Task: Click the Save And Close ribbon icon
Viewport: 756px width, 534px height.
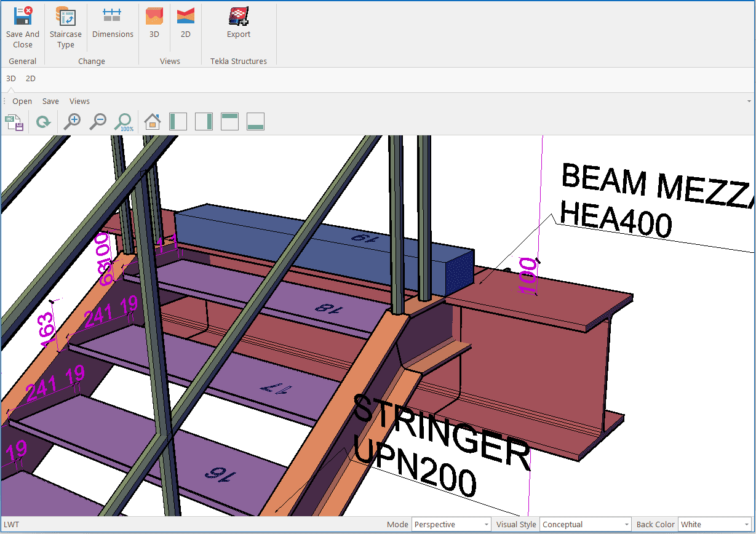Action: 23,28
